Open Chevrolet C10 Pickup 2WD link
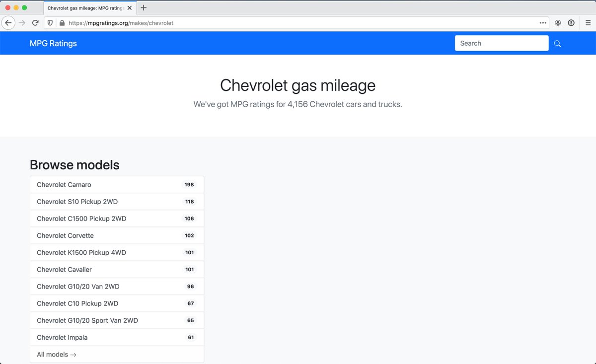 coord(117,303)
